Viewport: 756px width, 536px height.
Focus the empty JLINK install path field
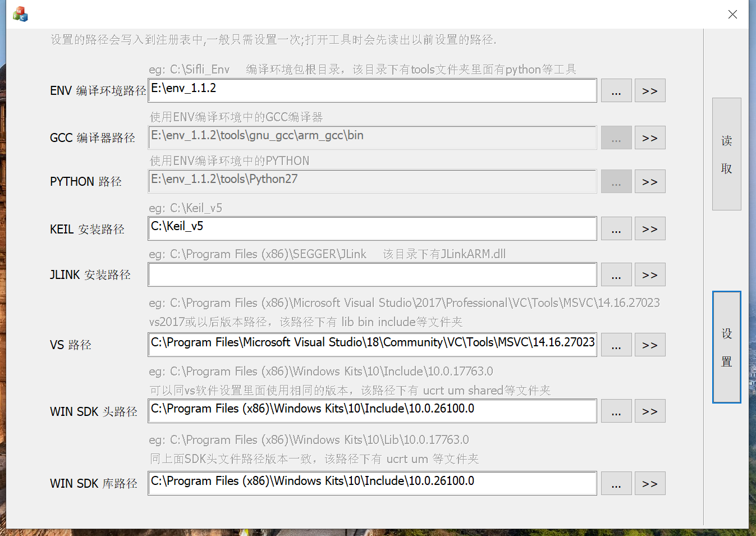point(373,275)
